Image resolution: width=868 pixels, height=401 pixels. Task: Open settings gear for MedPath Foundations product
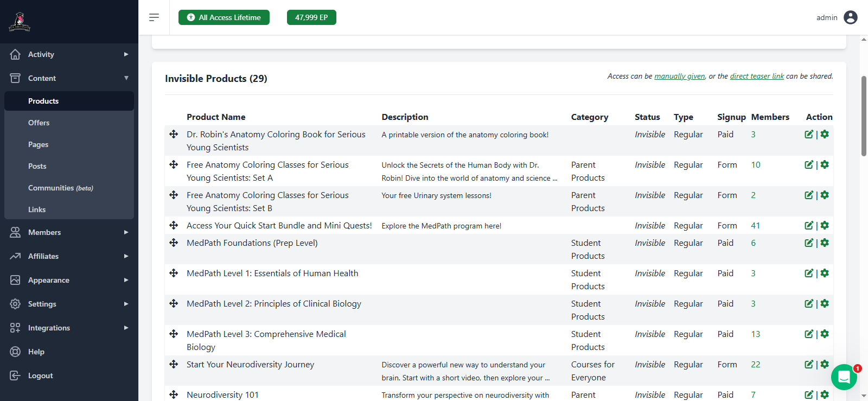(x=825, y=243)
